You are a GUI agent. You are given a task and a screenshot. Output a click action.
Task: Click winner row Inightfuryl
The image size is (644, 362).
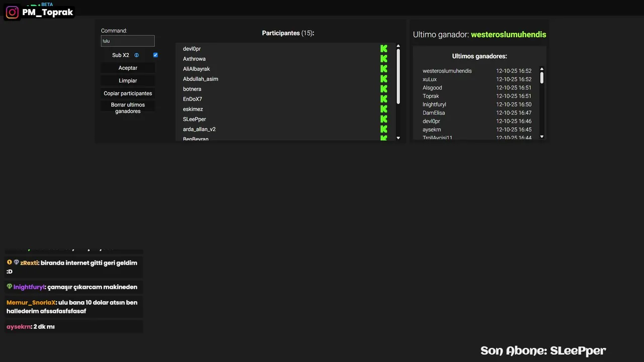(x=477, y=105)
